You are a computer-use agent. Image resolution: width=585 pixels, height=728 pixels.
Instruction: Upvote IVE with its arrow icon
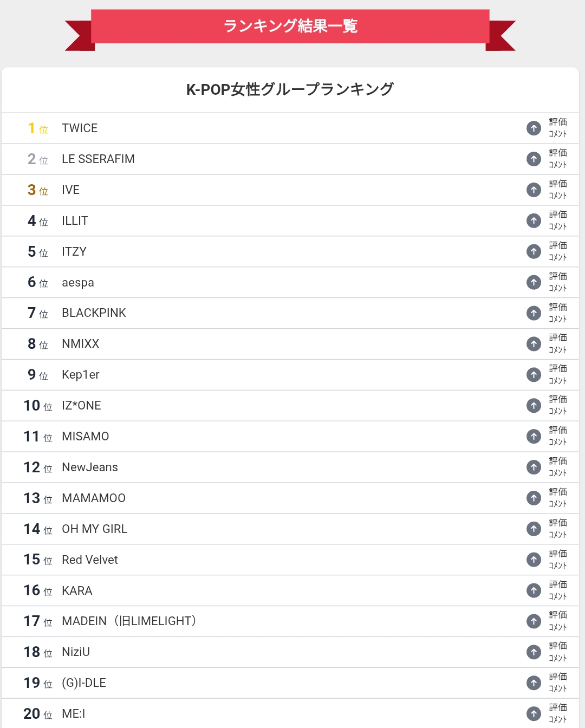pyautogui.click(x=534, y=190)
